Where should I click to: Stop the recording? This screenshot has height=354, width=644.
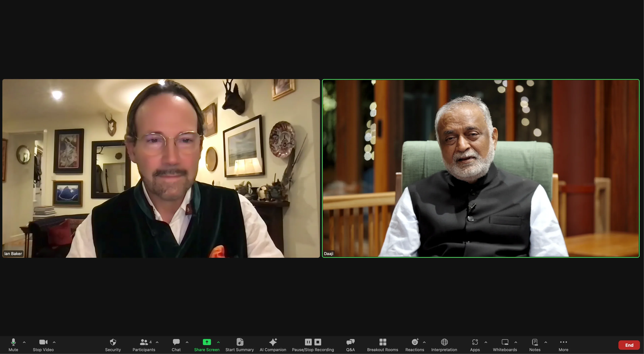[x=318, y=342]
